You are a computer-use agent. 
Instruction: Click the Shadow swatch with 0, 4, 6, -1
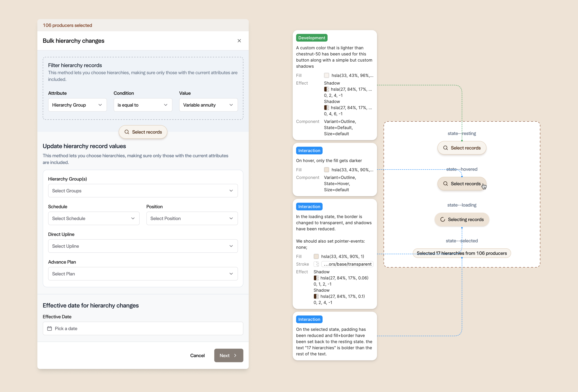pos(327,108)
